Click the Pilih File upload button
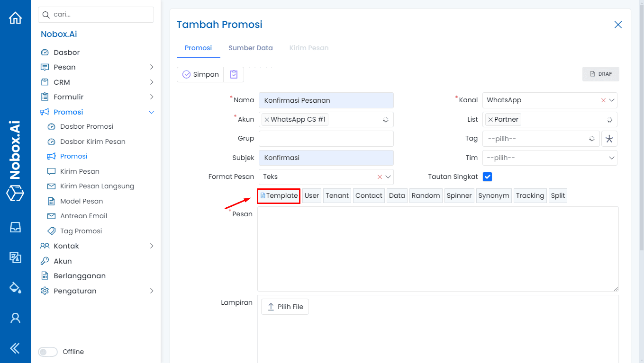This screenshot has width=644, height=363. click(x=285, y=307)
